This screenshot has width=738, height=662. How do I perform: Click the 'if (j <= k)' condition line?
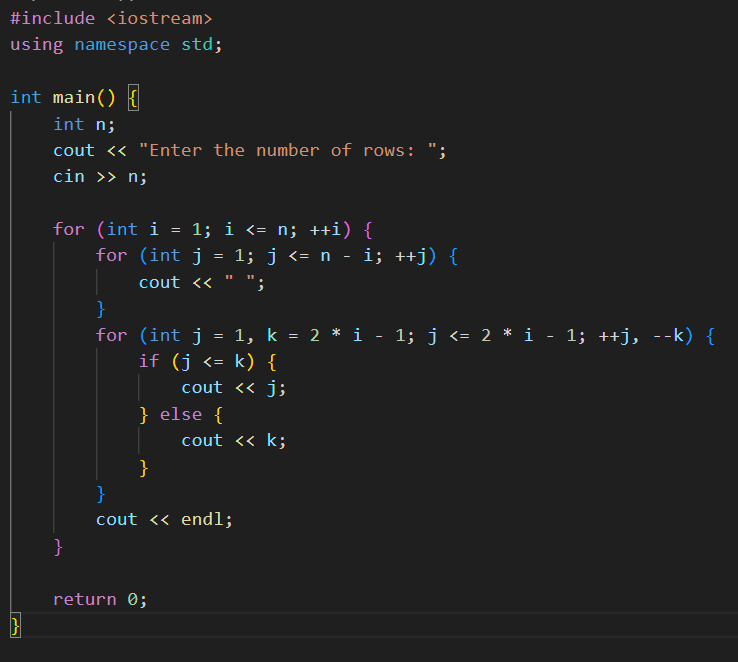click(207, 362)
